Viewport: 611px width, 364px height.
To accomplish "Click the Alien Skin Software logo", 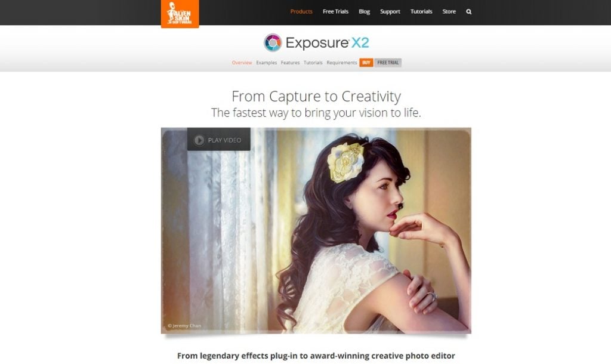I will tap(178, 13).
